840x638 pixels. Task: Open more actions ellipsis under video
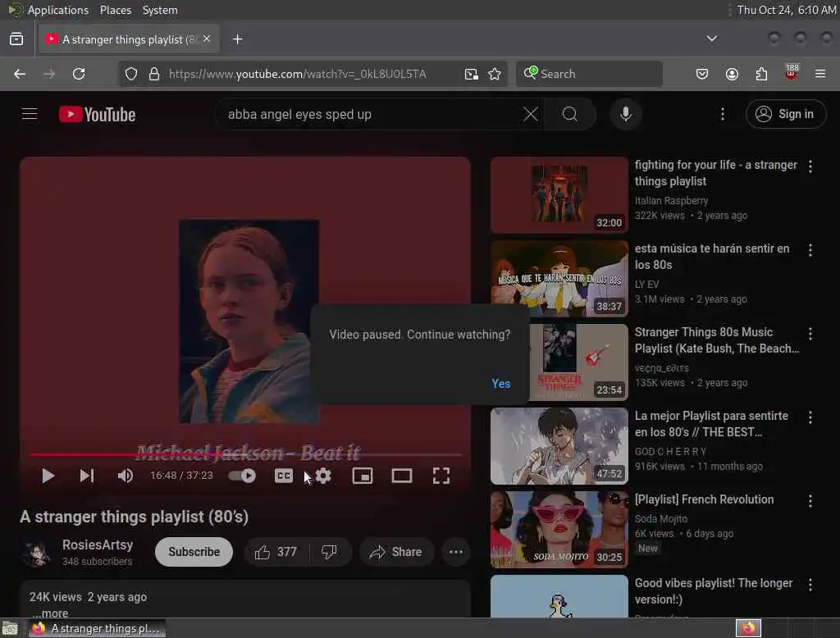click(456, 552)
